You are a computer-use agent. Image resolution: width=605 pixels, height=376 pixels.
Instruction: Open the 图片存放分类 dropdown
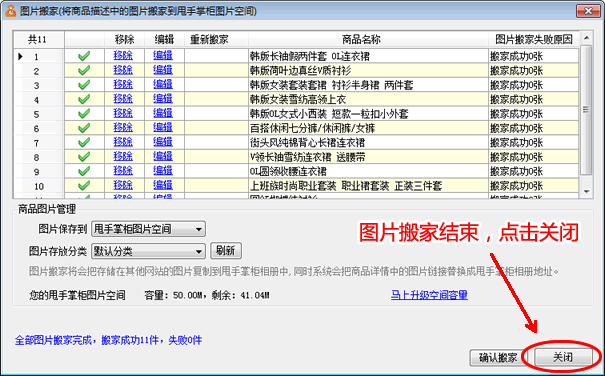pyautogui.click(x=149, y=251)
